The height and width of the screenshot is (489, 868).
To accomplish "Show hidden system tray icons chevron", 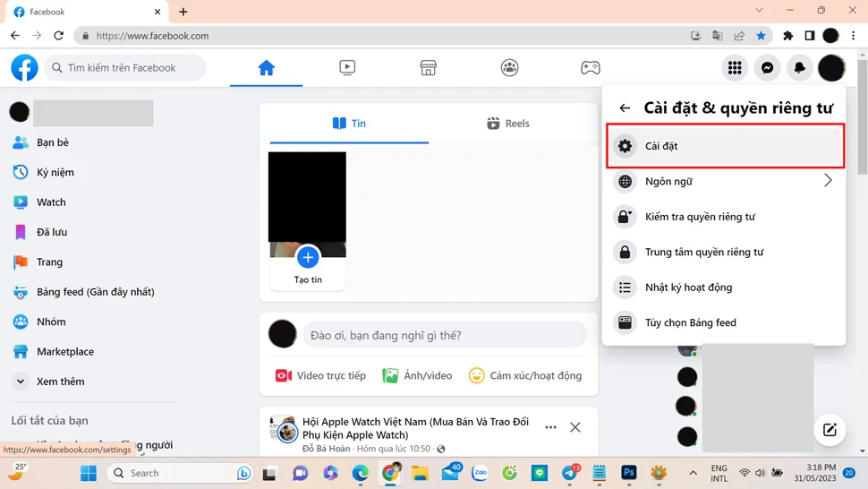I will [693, 473].
